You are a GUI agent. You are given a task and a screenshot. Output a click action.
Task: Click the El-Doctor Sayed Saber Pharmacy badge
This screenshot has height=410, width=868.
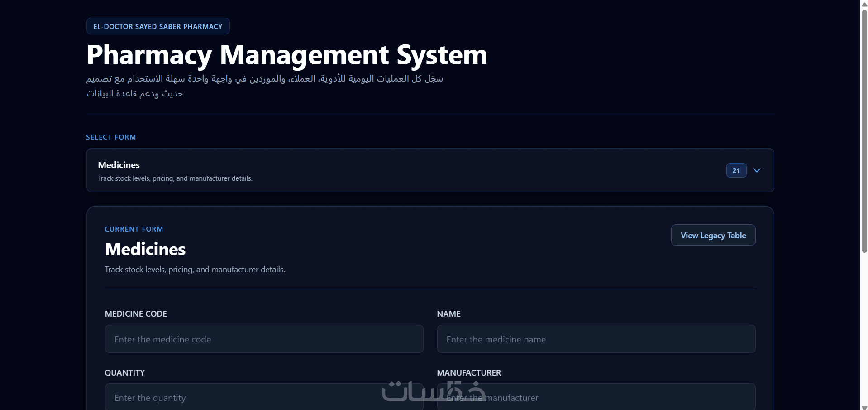(158, 26)
